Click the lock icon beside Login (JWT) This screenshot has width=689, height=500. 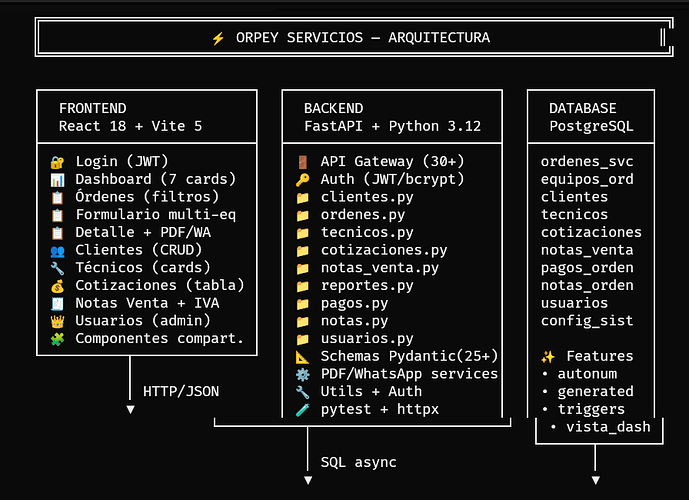point(57,162)
